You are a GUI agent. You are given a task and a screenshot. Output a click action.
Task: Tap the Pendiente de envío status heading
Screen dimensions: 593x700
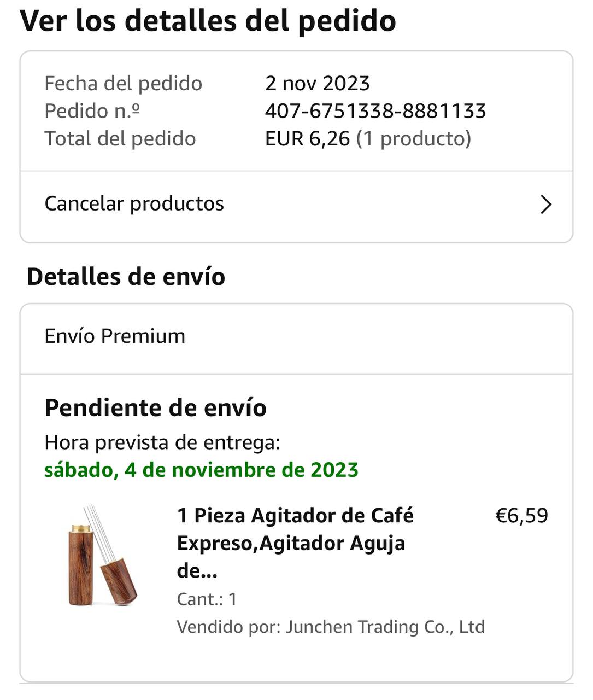tap(155, 408)
